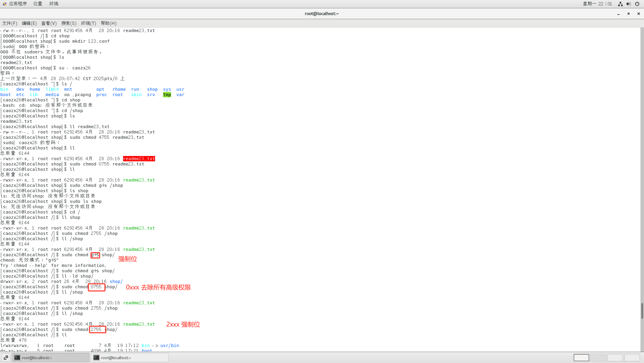Select the first workspace in switcher
644x363 pixels.
click(581, 358)
